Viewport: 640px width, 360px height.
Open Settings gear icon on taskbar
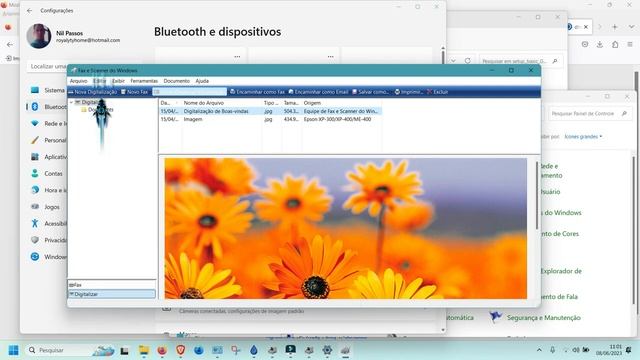point(327,350)
